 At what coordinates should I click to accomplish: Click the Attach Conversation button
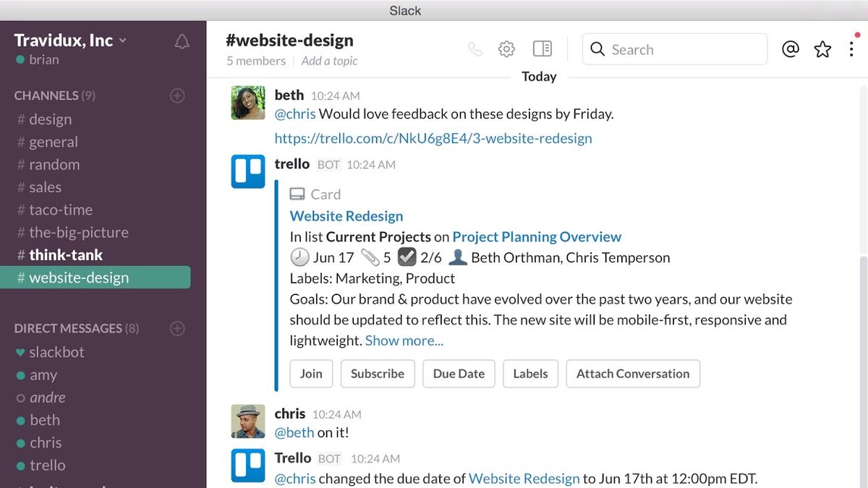(x=633, y=374)
